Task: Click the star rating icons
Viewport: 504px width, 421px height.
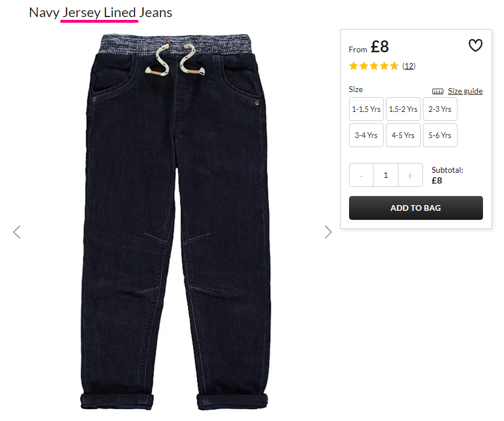Action: tap(374, 66)
